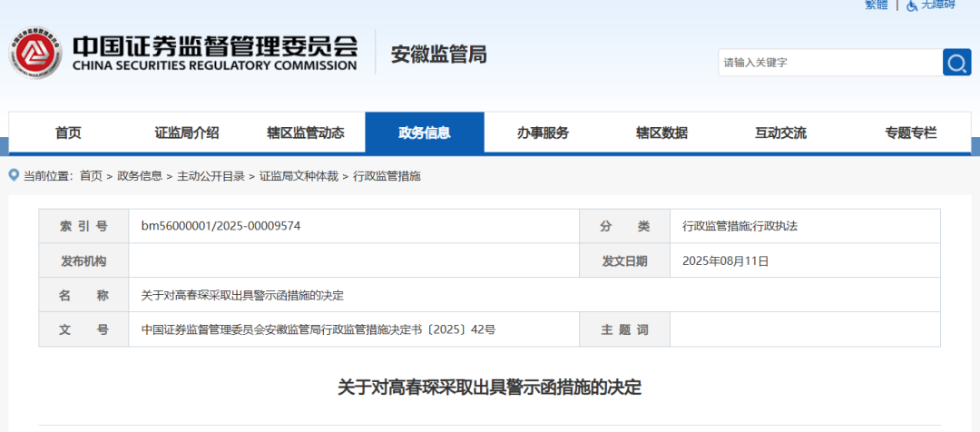The image size is (980, 432).
Task: Click the 分类 label cell
Action: (624, 226)
